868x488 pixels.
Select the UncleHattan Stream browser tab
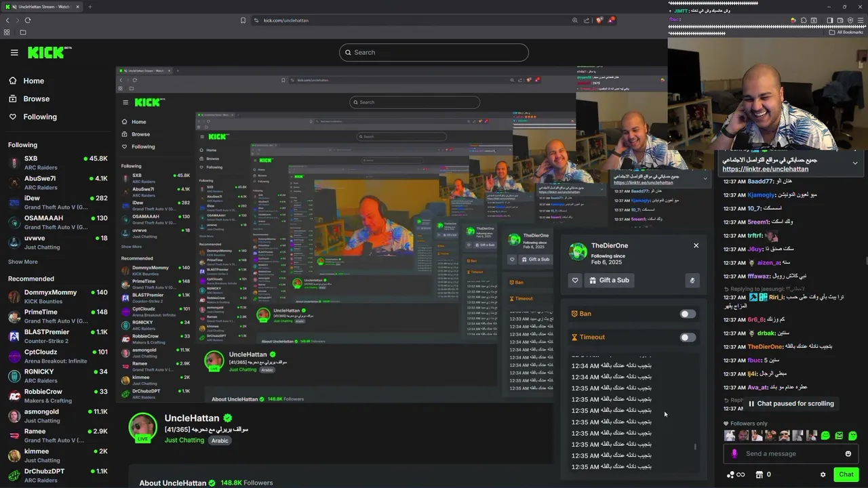pos(41,7)
